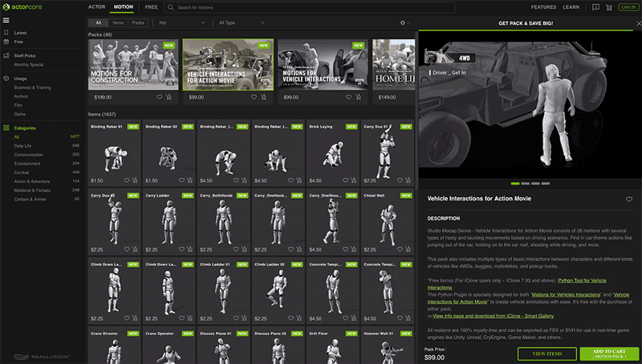Favorite the Carry Ladder motion
This screenshot has width=642, height=364.
181,249
